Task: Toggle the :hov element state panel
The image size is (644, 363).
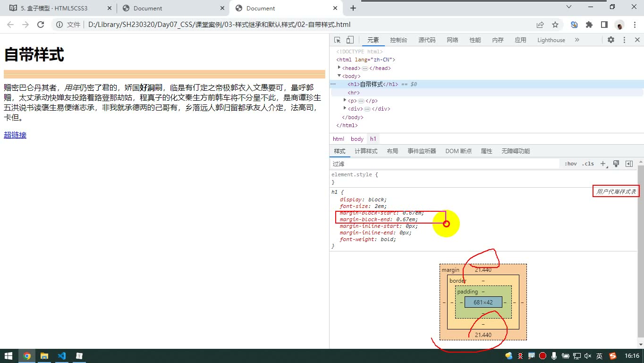Action: pyautogui.click(x=571, y=164)
